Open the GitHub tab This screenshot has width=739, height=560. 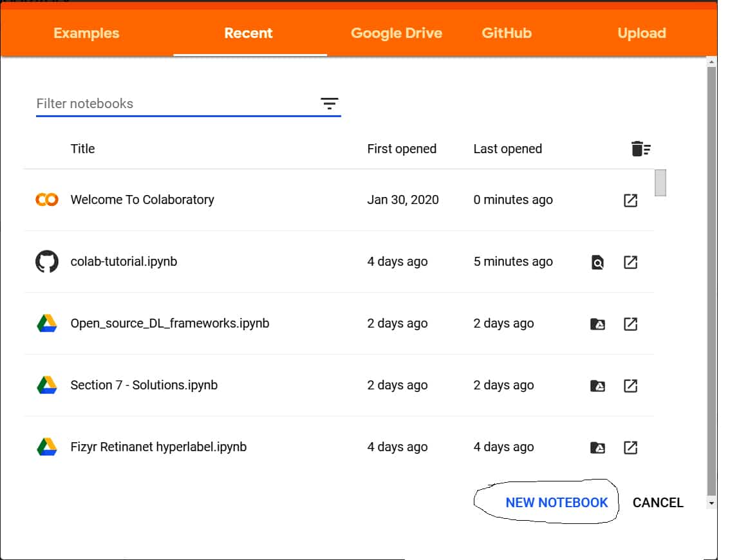coord(507,33)
